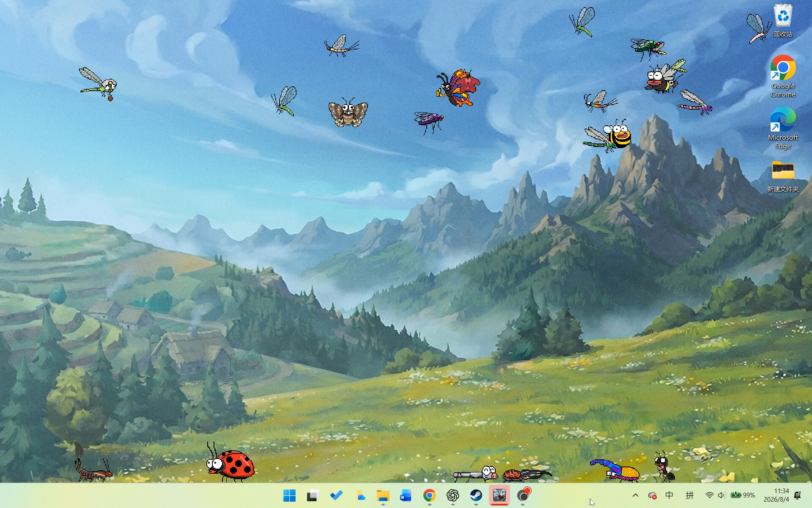Open Task View from the taskbar
Screen dimensions: 812x508
click(x=313, y=495)
